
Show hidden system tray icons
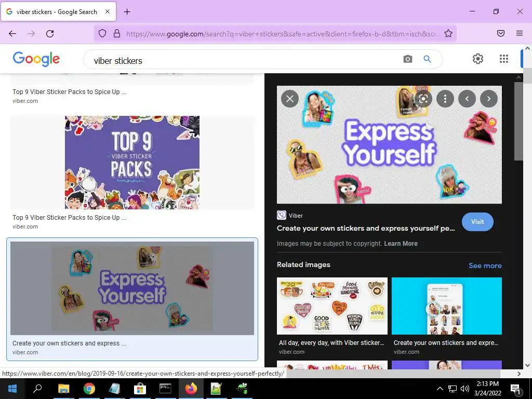tap(440, 389)
